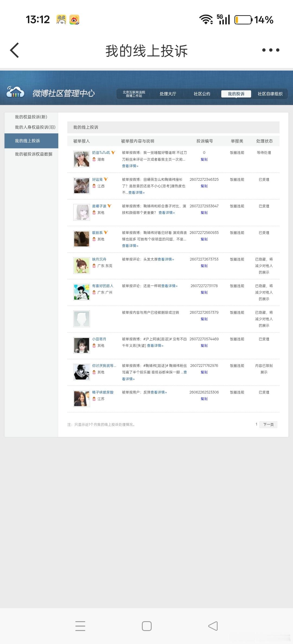View details of 还是一样啊 comment report
Image resolution: width=293 pixels, height=644 pixels.
coord(169,286)
